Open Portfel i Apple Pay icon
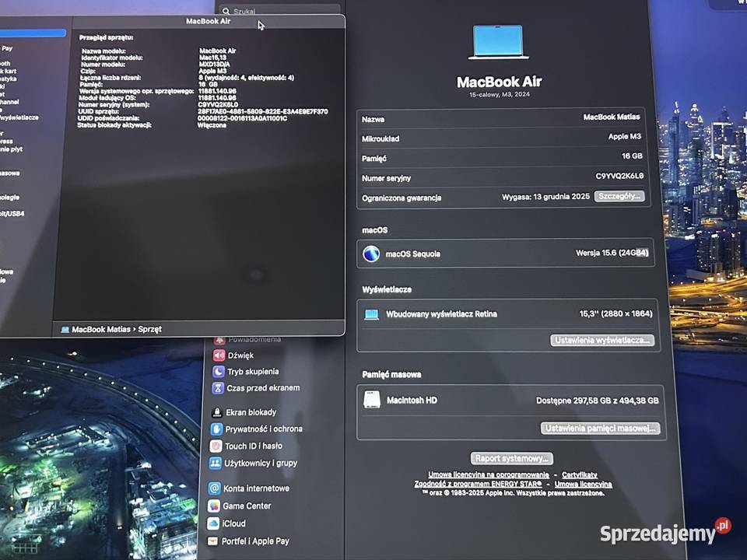The width and height of the screenshot is (747, 560). 213,541
